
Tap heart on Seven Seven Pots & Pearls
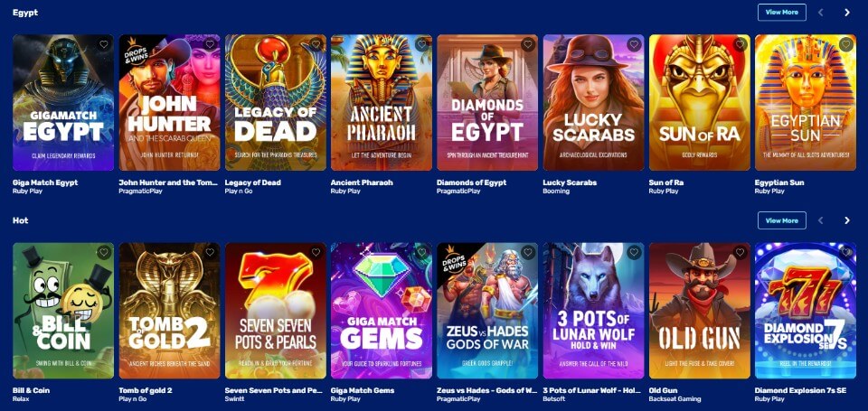pyautogui.click(x=316, y=253)
